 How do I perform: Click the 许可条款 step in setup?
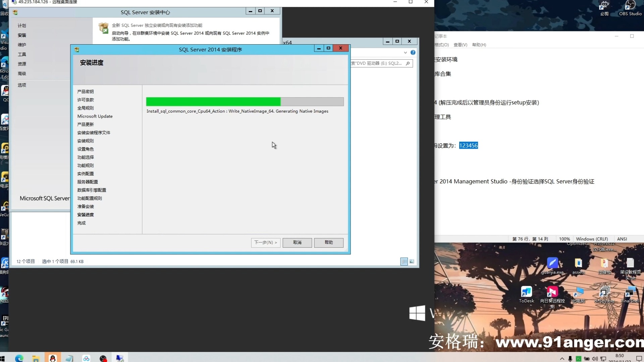point(85,100)
